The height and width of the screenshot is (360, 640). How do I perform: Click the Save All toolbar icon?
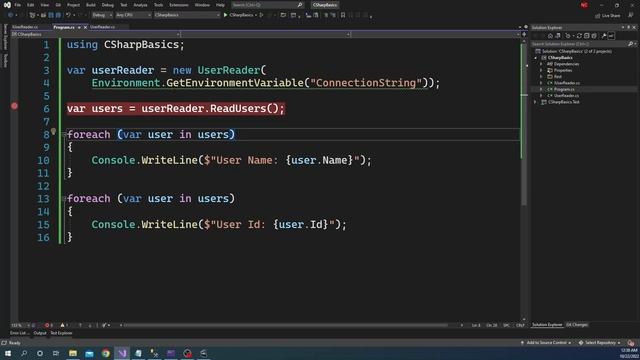coord(58,15)
